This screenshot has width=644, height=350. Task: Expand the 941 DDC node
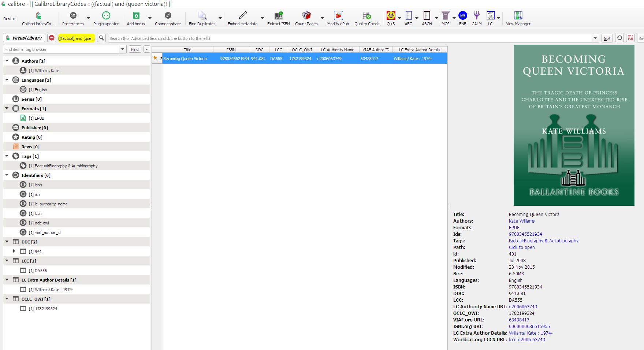click(14, 251)
